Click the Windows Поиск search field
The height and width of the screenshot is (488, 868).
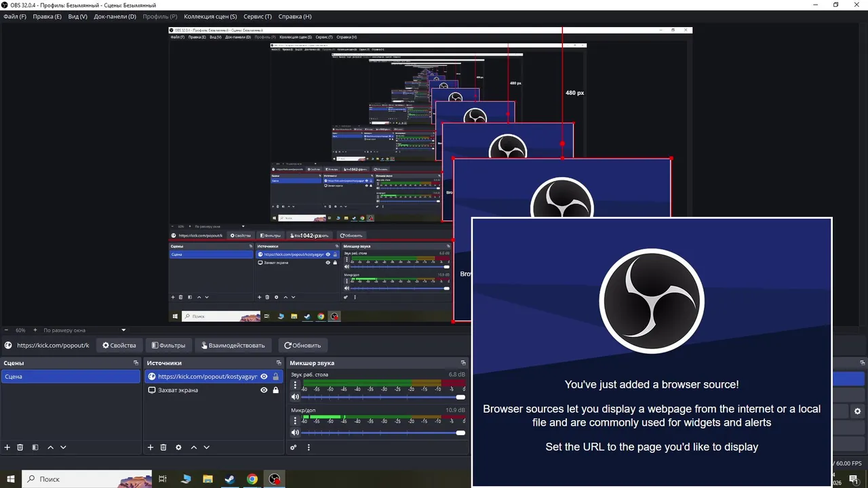pos(87,479)
